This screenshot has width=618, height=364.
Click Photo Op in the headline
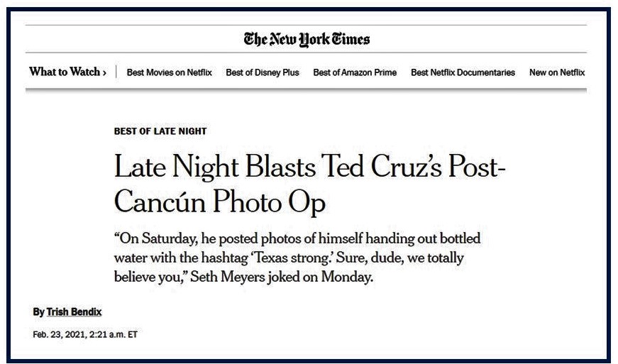point(266,202)
